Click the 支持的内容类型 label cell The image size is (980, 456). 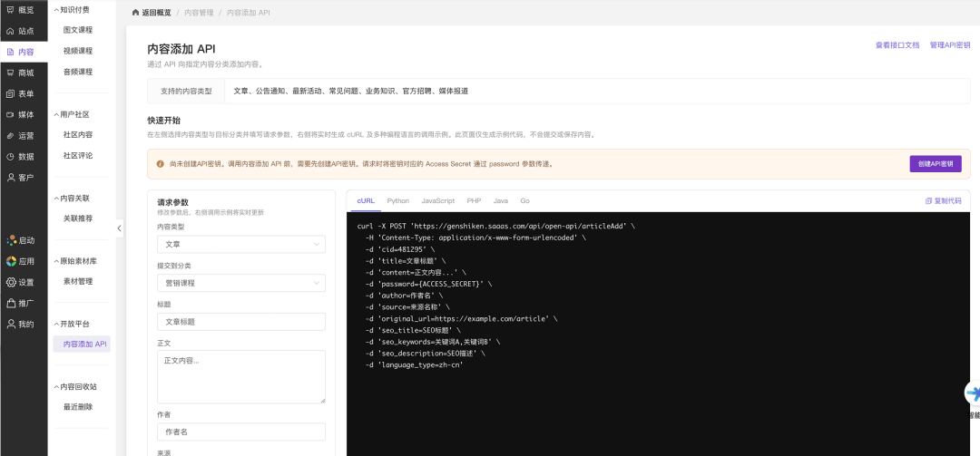tap(186, 92)
